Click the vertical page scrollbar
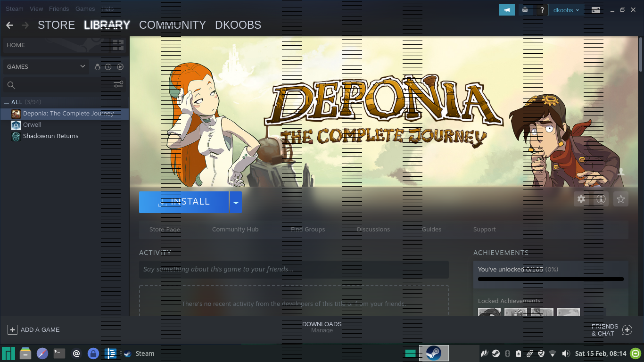644x362 pixels. point(641,54)
